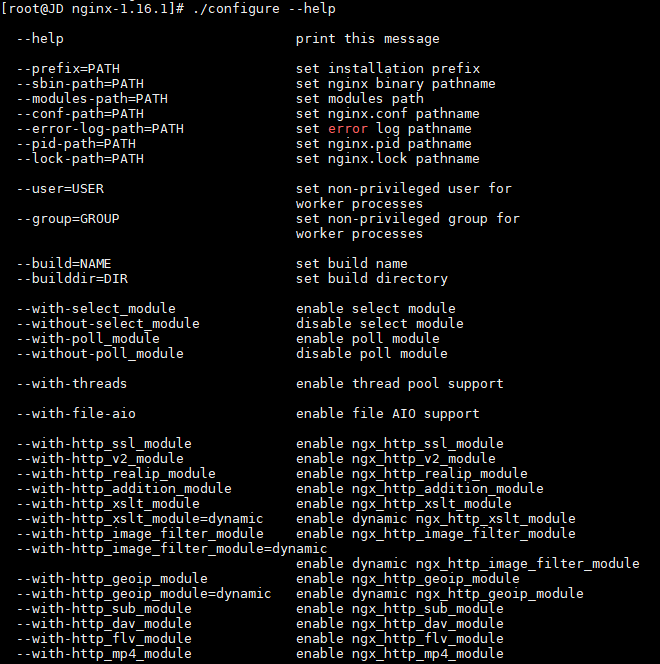
Task: Click the --prefix=PATH option text
Action: (68, 69)
